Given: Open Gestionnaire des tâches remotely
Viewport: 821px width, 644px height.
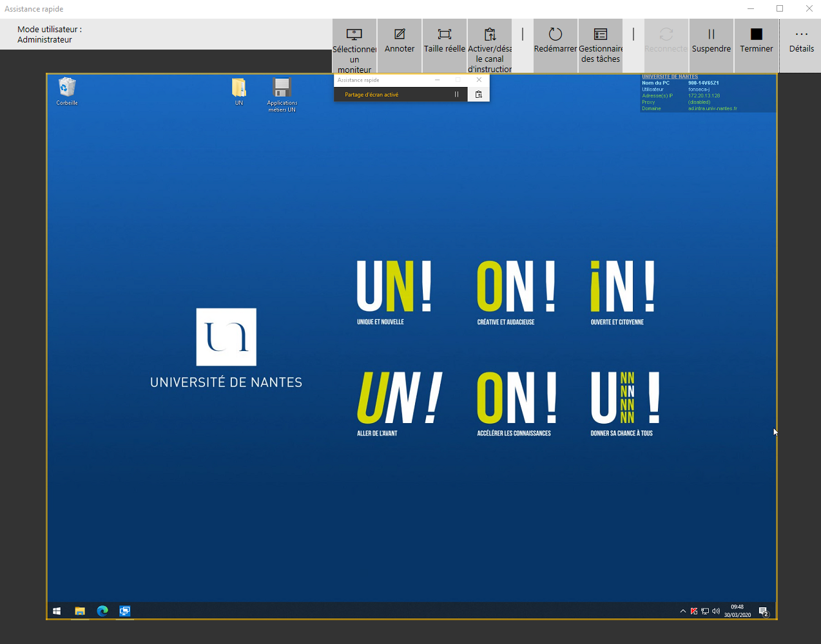Looking at the screenshot, I should point(601,44).
